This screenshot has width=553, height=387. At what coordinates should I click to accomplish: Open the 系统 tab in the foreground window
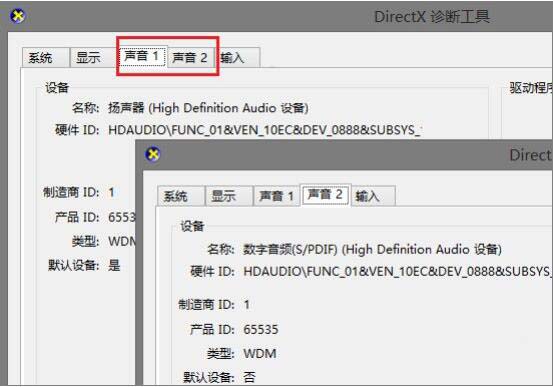pyautogui.click(x=181, y=196)
